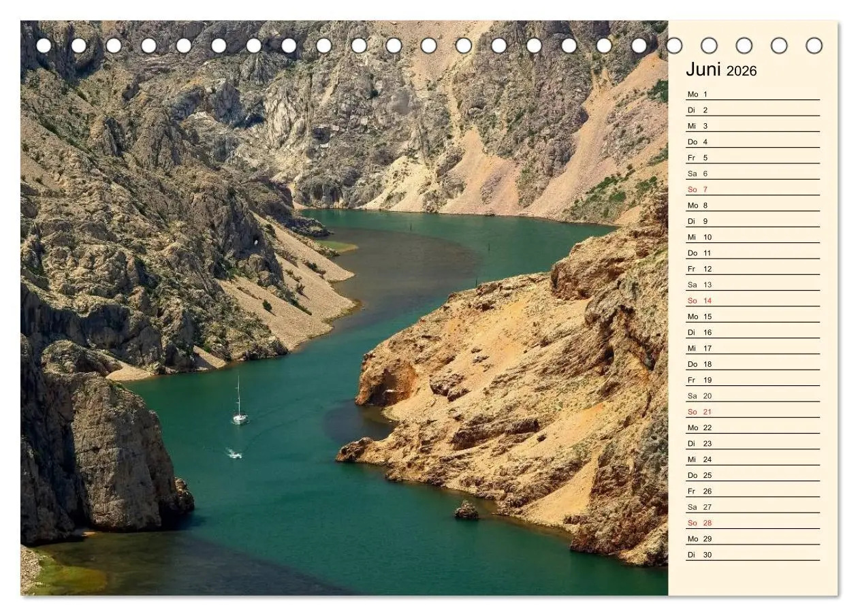Viewport: 858px width, 616px height.
Task: Select the 'Mo 1' calendar row
Action: click(752, 95)
